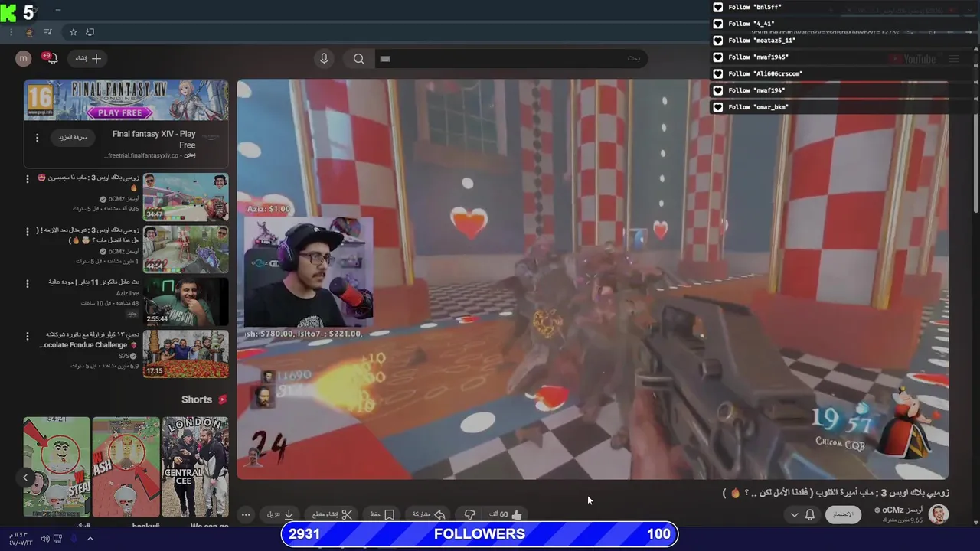This screenshot has height=551, width=980.
Task: Open the 34:47 zombie video thumbnail
Action: (186, 197)
